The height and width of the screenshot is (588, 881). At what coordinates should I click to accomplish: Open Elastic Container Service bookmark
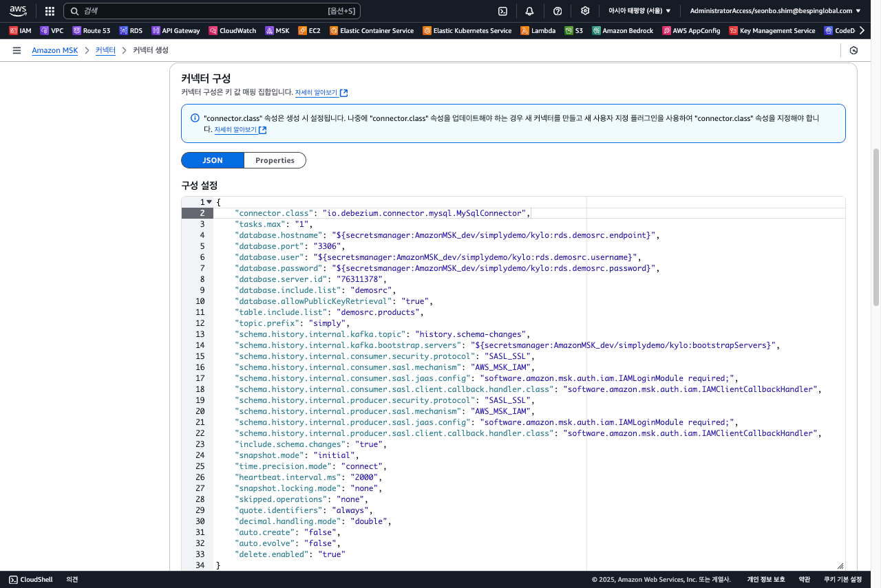(372, 30)
